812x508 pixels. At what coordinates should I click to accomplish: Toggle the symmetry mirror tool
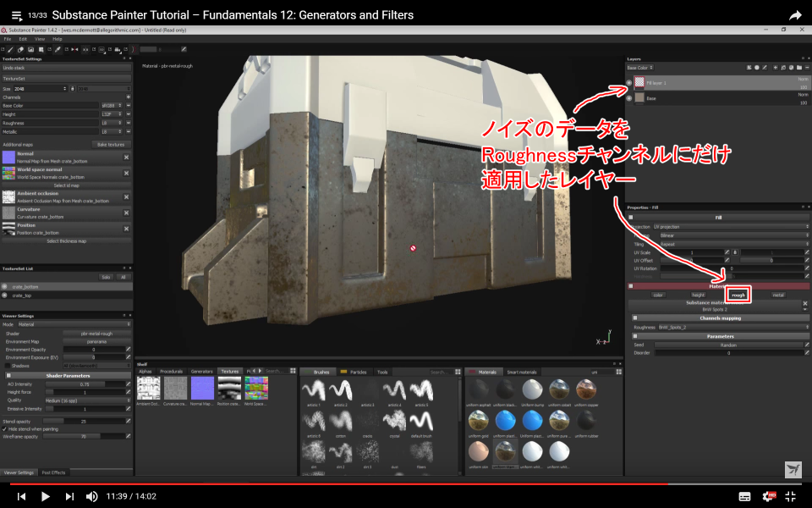(x=74, y=49)
